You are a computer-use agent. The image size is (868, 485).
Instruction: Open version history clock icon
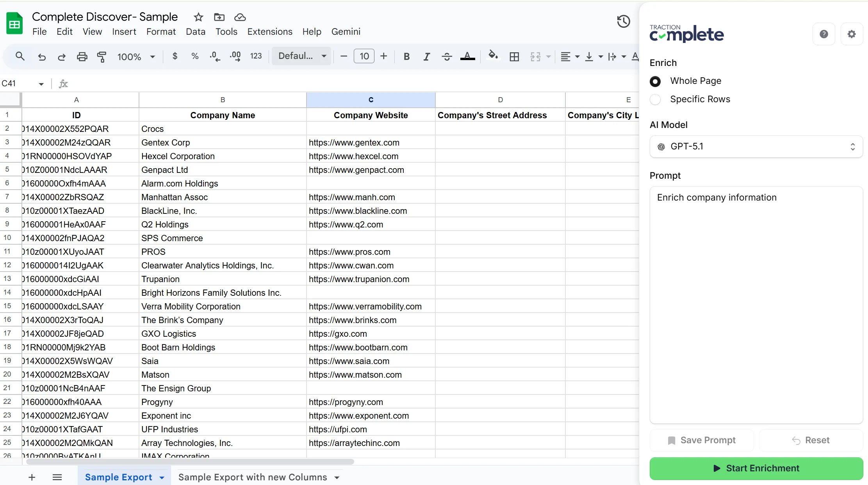[623, 21]
